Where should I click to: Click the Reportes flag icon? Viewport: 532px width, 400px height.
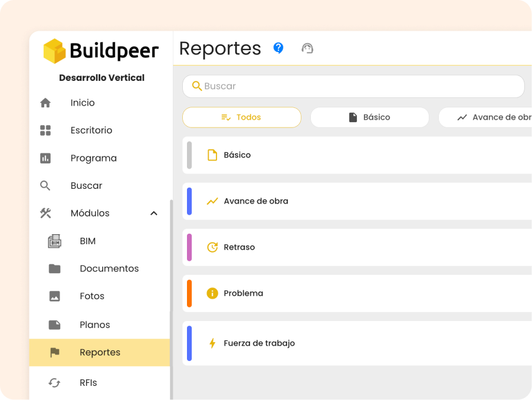[54, 352]
